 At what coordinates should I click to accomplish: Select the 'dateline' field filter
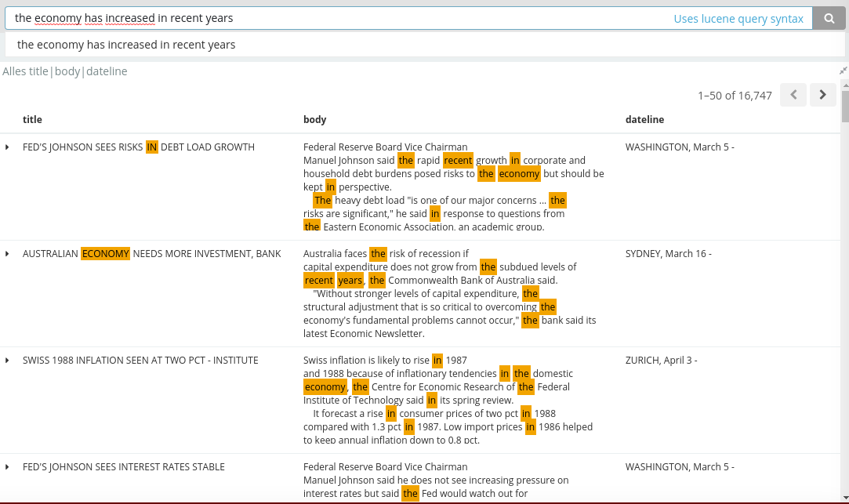107,71
